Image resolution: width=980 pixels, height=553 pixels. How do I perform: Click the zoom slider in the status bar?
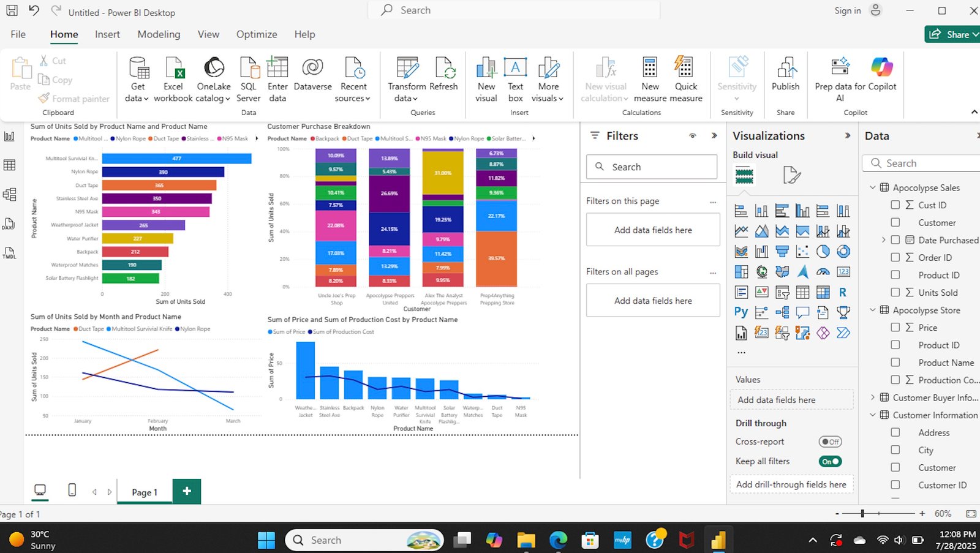coord(863,513)
